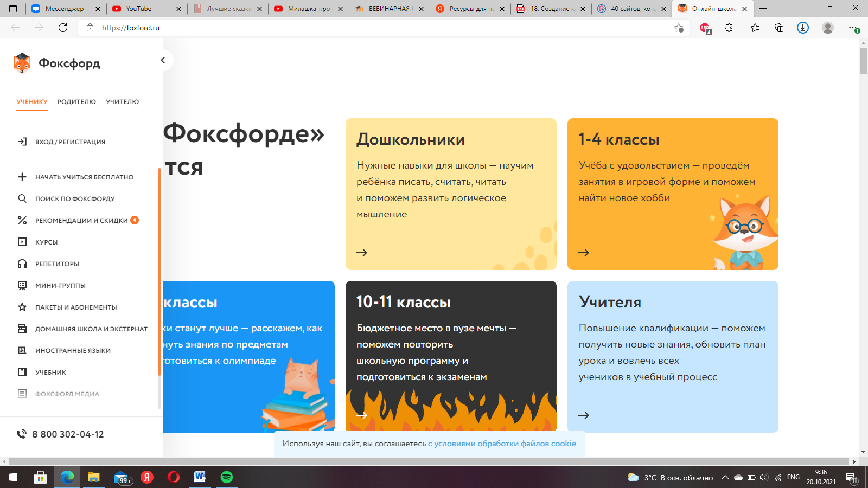Open МИНИ-ГРУППЫ menu item
This screenshot has width=868, height=488.
(x=60, y=286)
